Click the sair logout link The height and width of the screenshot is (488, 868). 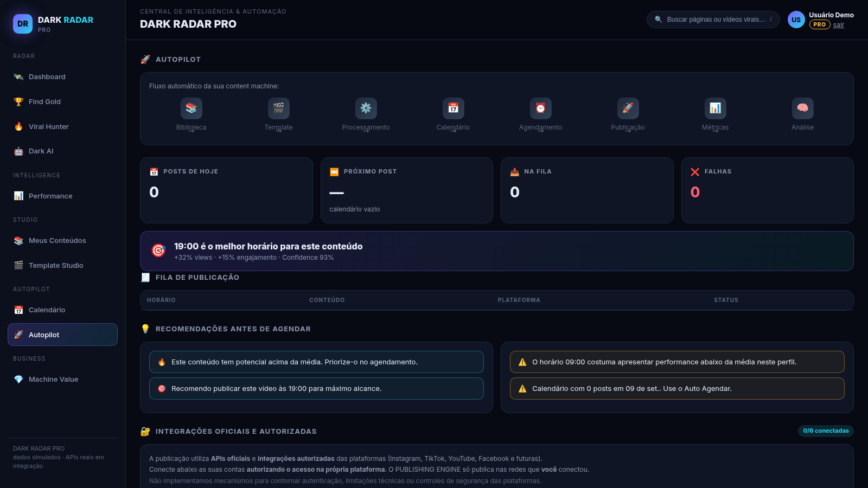(x=839, y=25)
